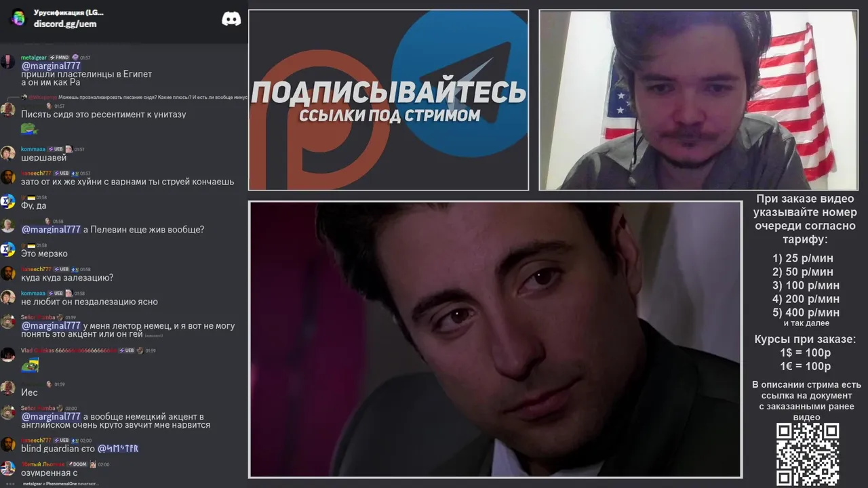This screenshot has width=868, height=488.
Task: Open kommaxa's avatar next to 'шершавей'
Action: (x=7, y=153)
